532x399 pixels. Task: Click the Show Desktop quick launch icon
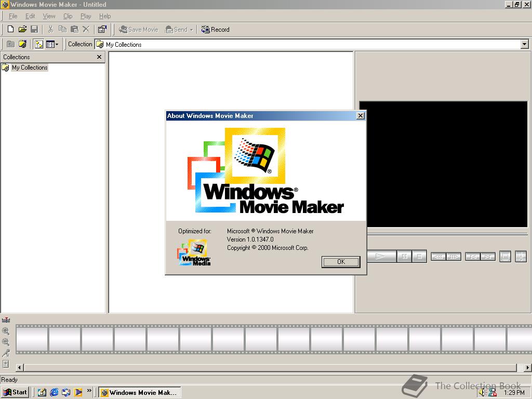pyautogui.click(x=42, y=392)
